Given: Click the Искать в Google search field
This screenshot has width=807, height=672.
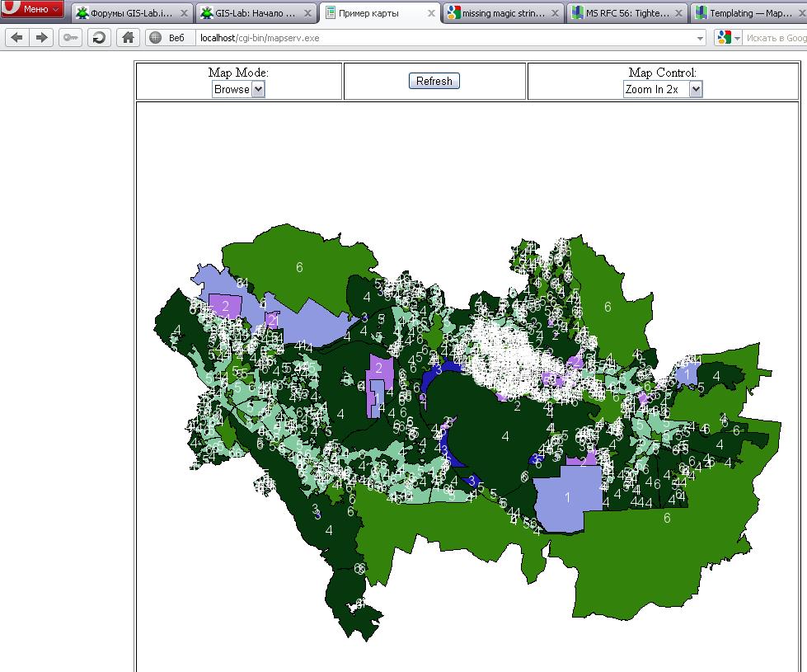Looking at the screenshot, I should (776, 38).
